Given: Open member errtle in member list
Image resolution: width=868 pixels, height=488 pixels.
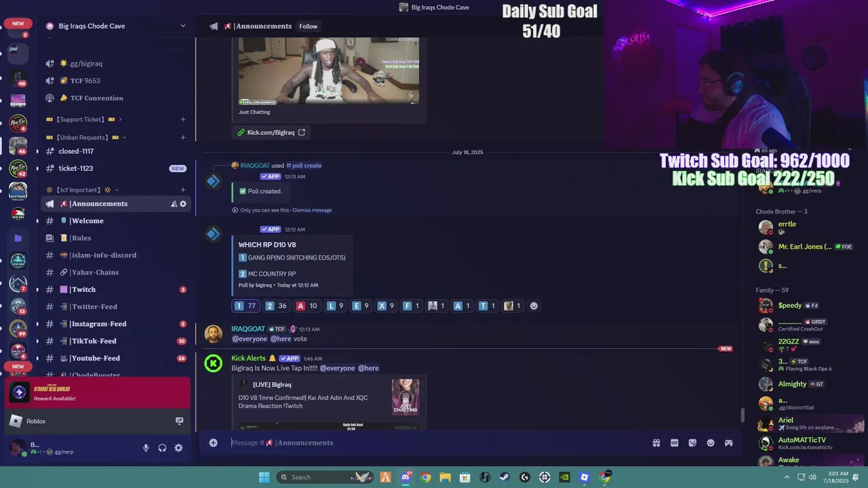Looking at the screenshot, I should pos(787,224).
